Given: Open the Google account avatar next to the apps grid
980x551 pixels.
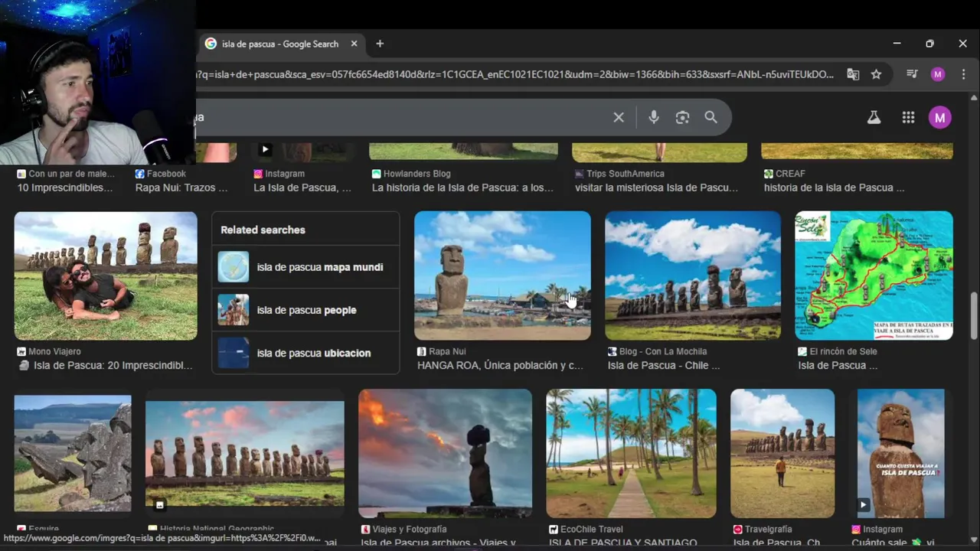Looking at the screenshot, I should (x=939, y=117).
